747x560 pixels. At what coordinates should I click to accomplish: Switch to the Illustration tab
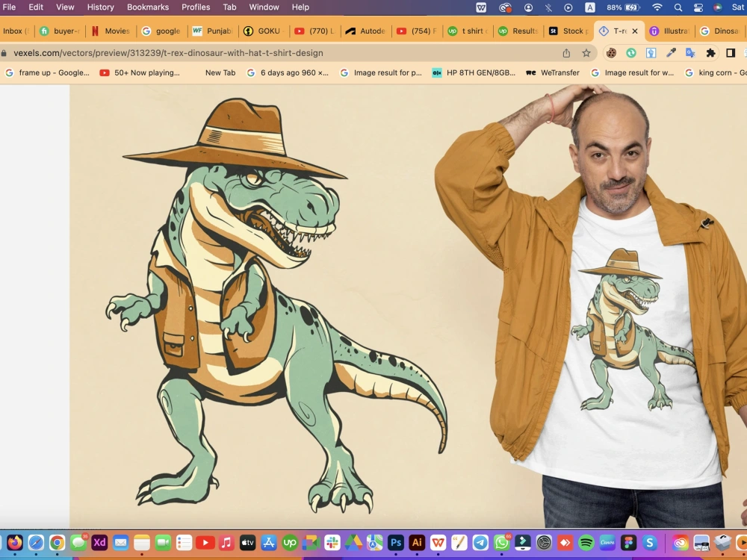pos(671,31)
